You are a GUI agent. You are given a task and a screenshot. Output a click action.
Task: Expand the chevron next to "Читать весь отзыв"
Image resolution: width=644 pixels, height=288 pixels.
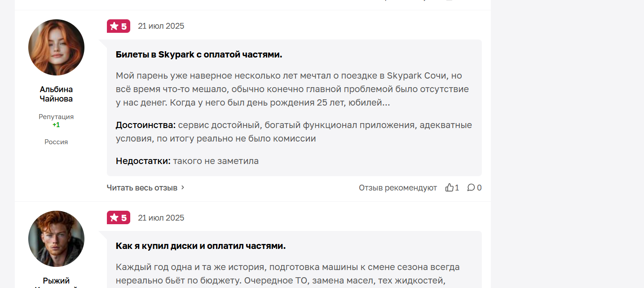[182, 187]
